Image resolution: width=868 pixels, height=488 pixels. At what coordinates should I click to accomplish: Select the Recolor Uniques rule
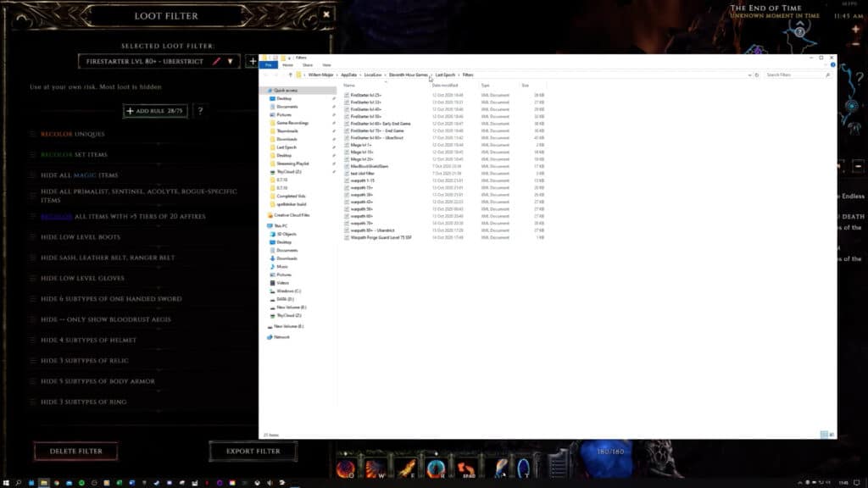coord(73,134)
